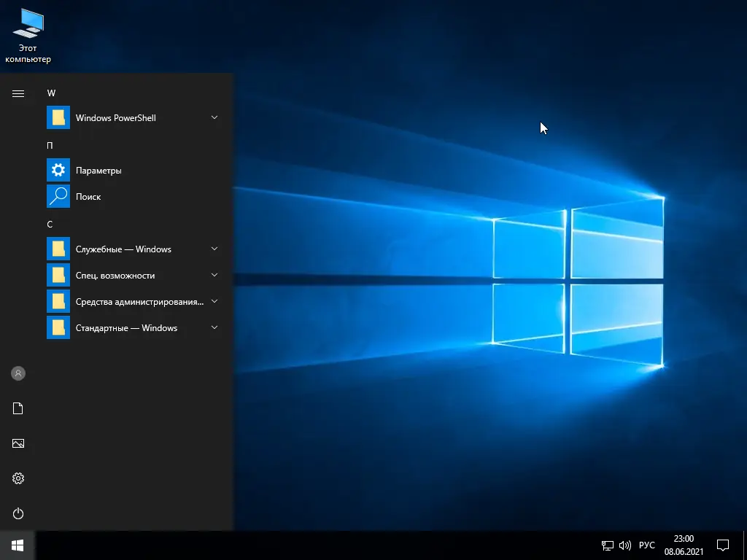Switch input language via РУС indicator
This screenshot has height=560, width=747.
[x=647, y=545]
